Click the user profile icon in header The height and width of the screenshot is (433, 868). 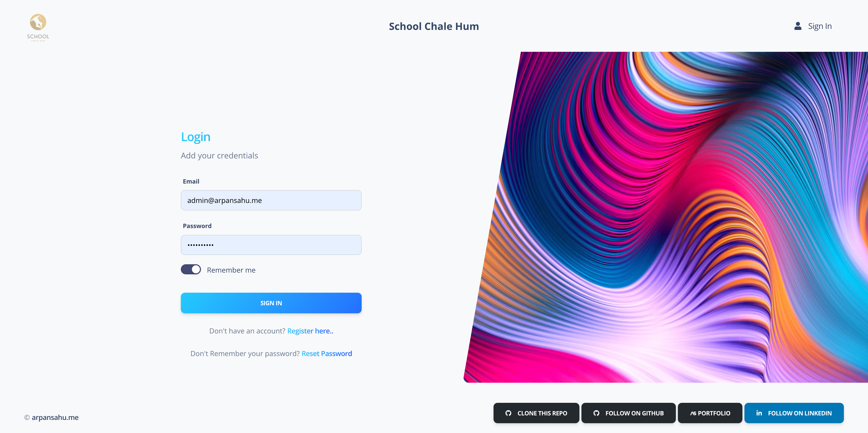click(x=798, y=26)
